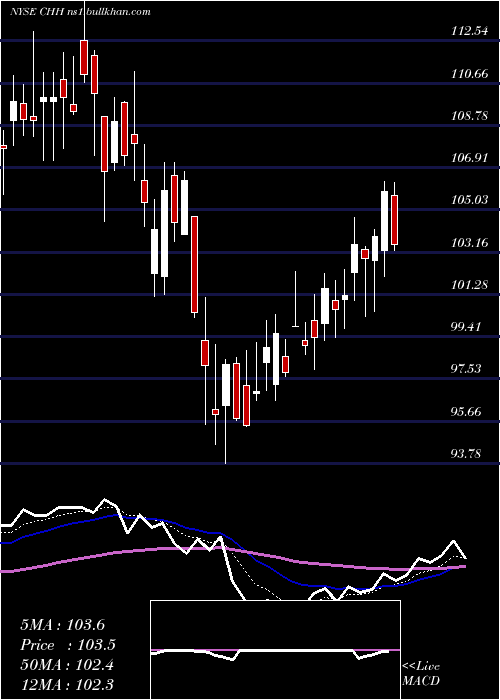Click the 108.78 price label
Screen dimensions: 500x700
coord(470,116)
